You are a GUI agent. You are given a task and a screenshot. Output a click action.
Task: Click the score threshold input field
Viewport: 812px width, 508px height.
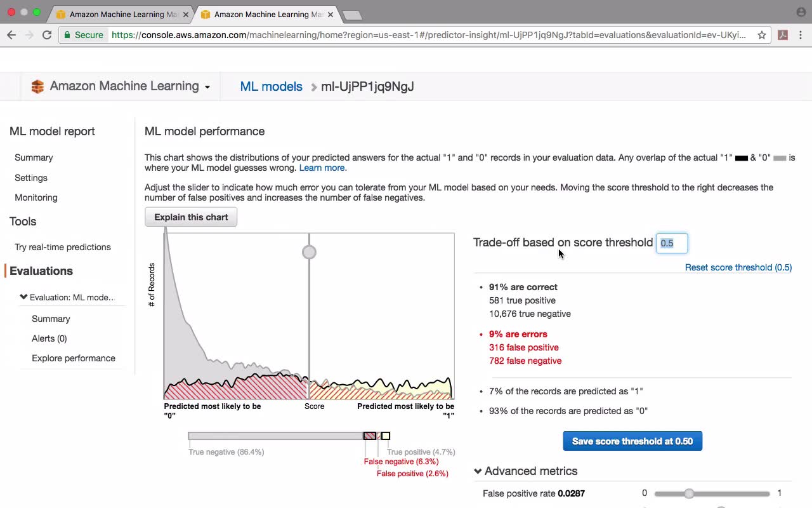click(671, 243)
